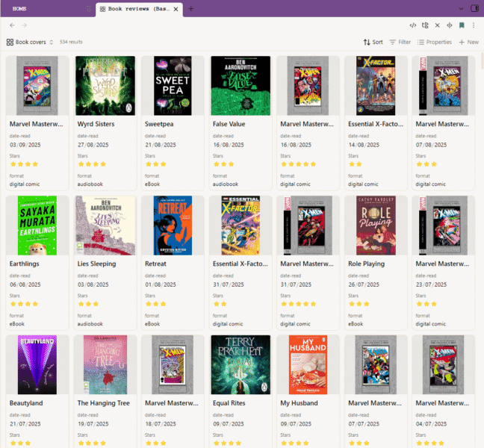
Task: Open the three-dot more options menu
Action: pos(474,25)
